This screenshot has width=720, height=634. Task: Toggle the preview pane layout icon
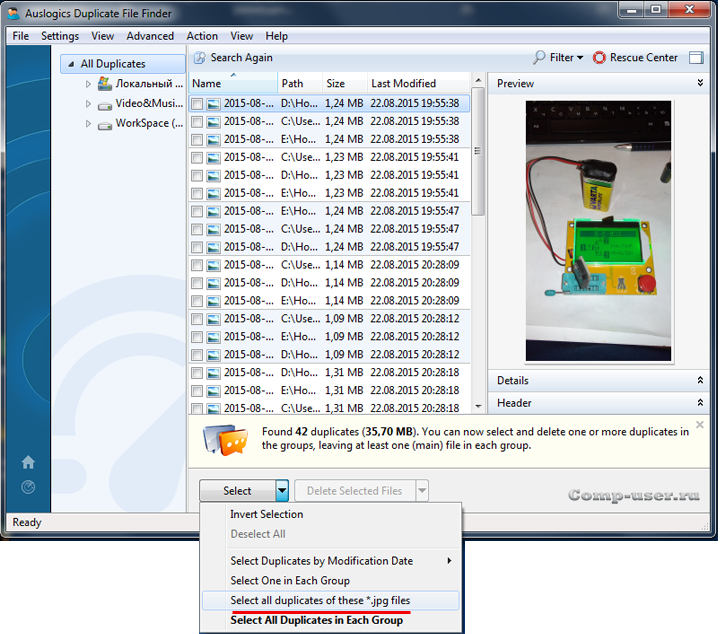coord(696,57)
